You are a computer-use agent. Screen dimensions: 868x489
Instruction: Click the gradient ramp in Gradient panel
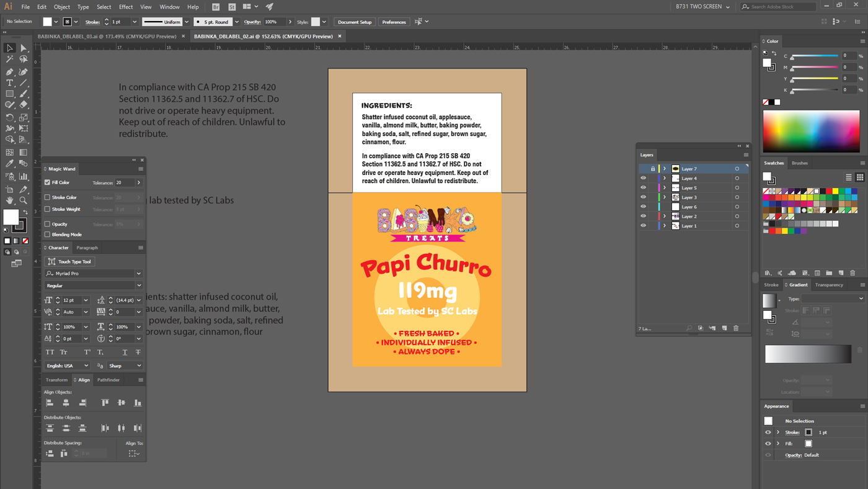[808, 354]
